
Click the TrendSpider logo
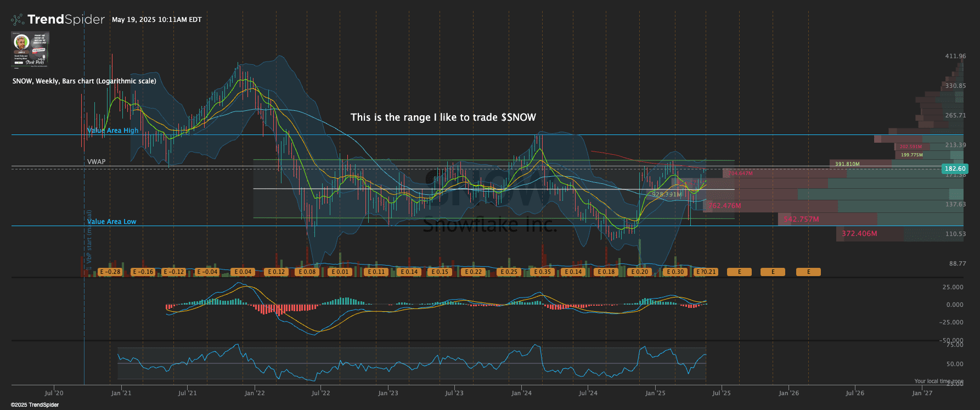coord(58,20)
